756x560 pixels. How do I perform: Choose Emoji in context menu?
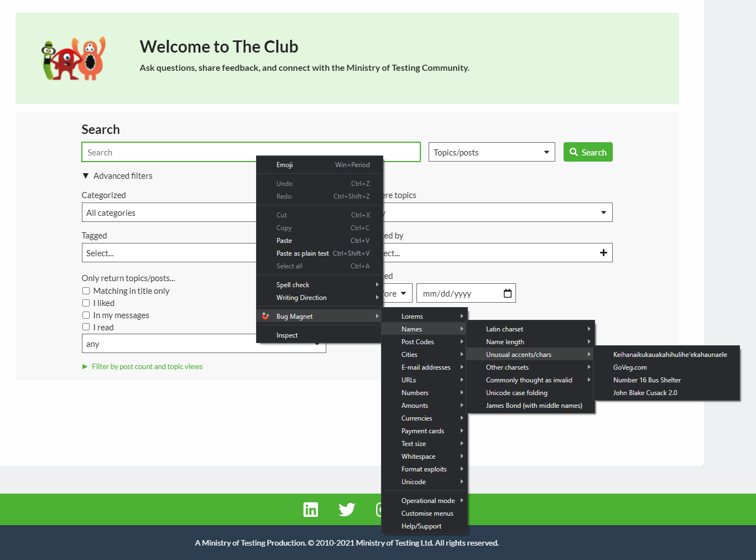point(320,165)
